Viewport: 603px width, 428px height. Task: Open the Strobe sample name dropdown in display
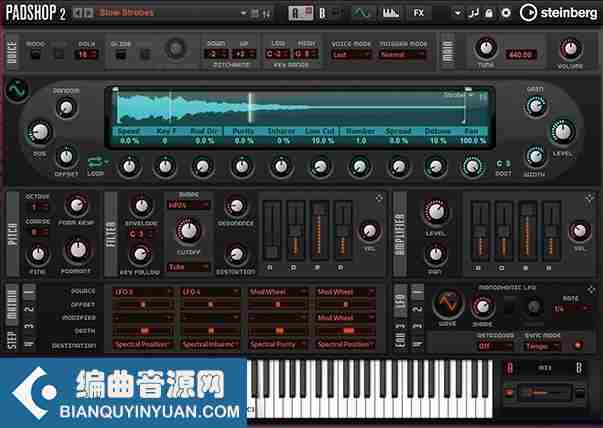(x=458, y=95)
